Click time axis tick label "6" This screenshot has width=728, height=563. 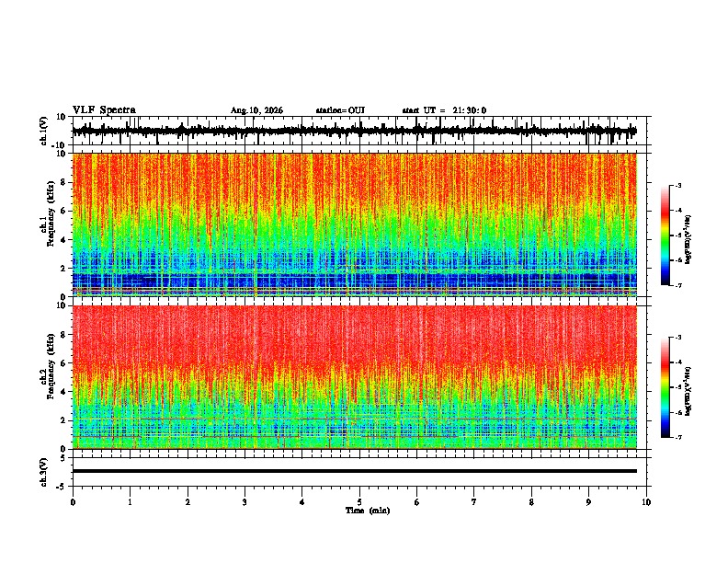[417, 502]
